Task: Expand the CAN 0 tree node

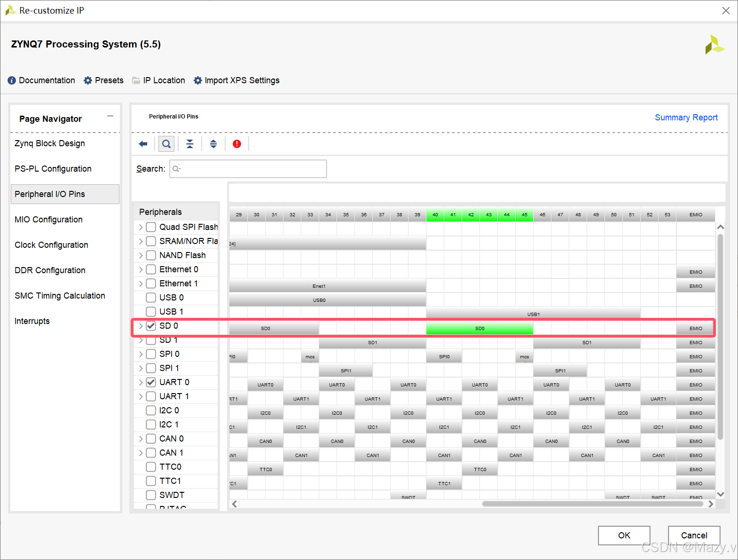Action: coord(141,439)
